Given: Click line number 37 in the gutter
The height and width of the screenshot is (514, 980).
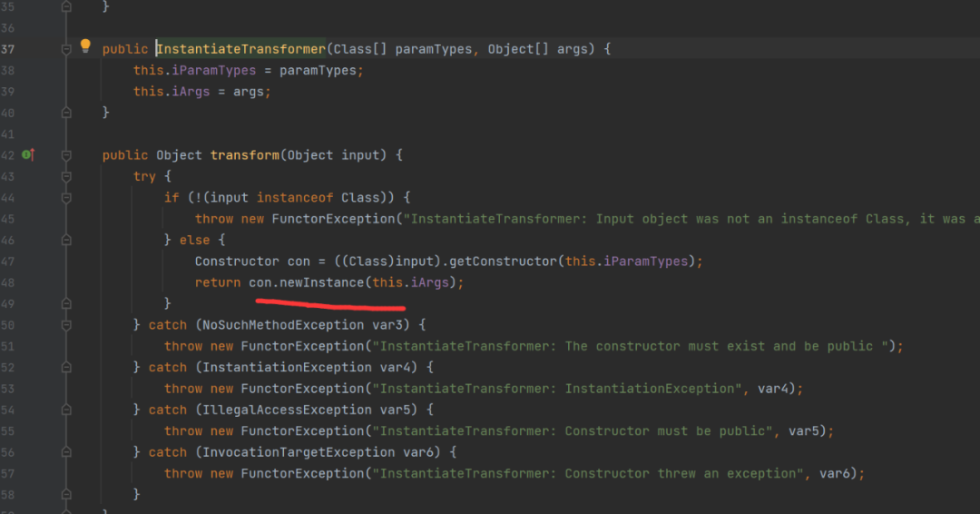Looking at the screenshot, I should click(7, 49).
